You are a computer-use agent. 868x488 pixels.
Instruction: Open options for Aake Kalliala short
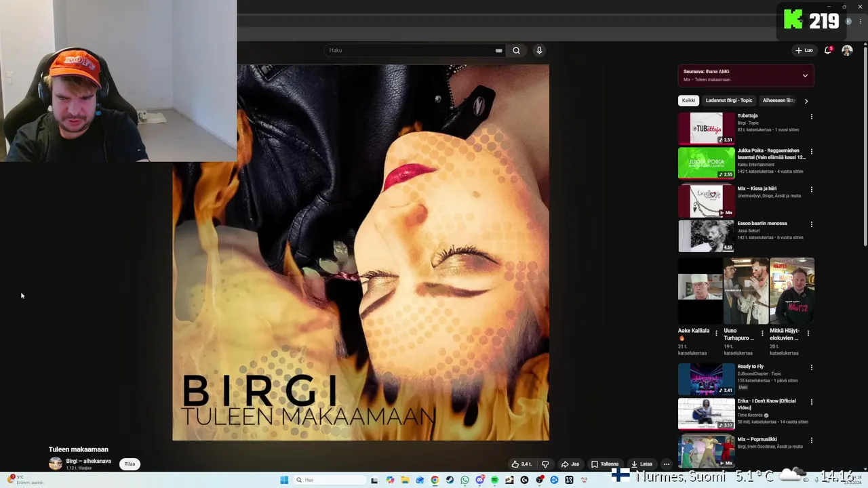pos(716,333)
